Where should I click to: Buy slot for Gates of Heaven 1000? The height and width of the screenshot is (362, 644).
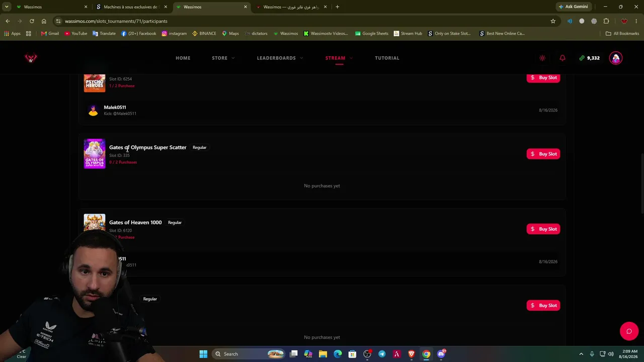(x=543, y=229)
